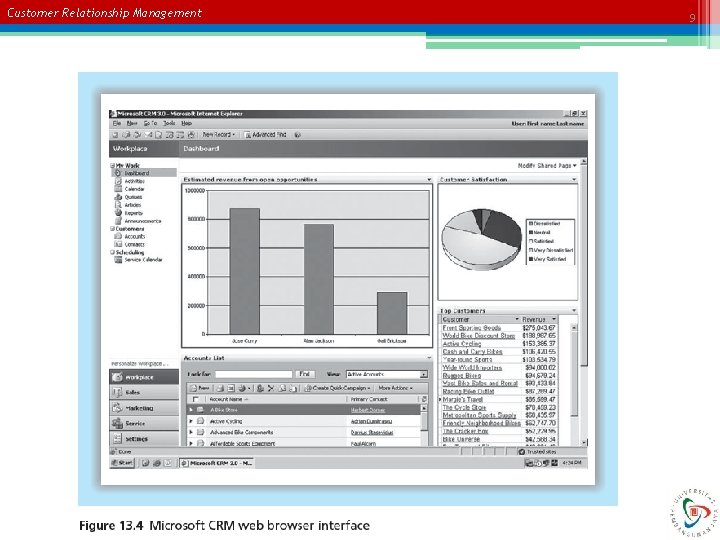Open the The Cycle Store customer link
Viewport: 720px width, 540px height.
click(464, 407)
